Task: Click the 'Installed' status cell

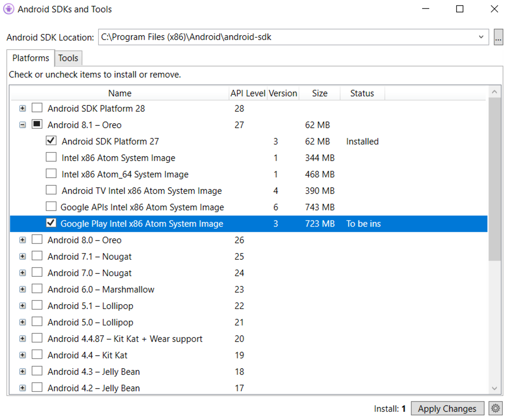Action: click(362, 141)
